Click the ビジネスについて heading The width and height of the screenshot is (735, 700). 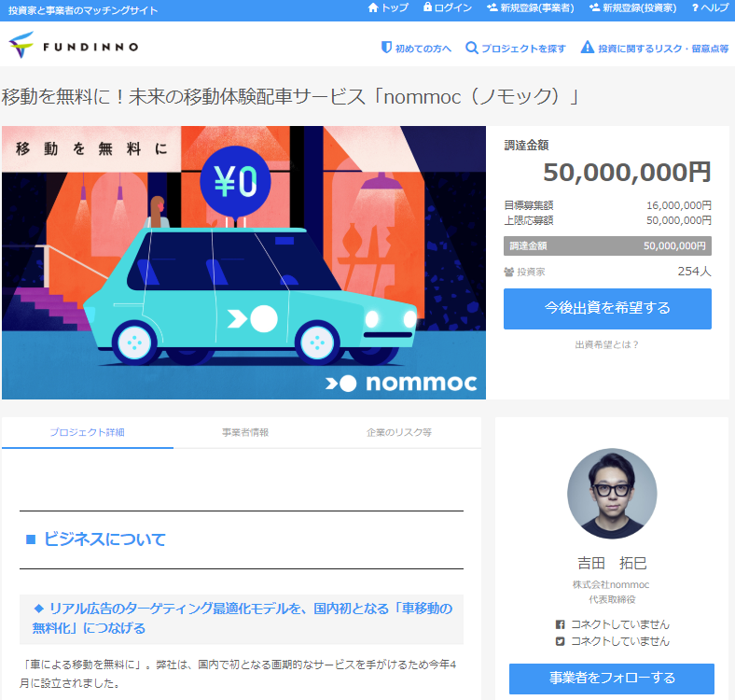[104, 539]
